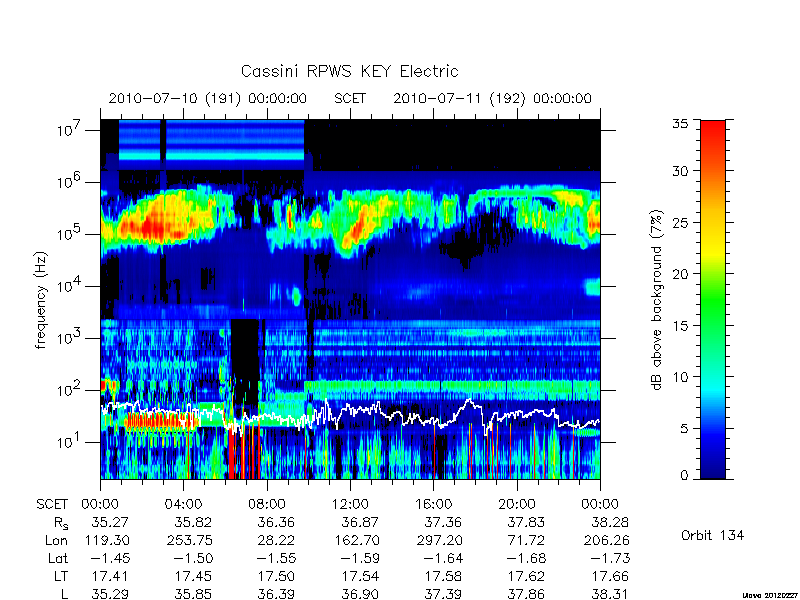
Task: Click longitude value '162.70'
Action: (356, 540)
